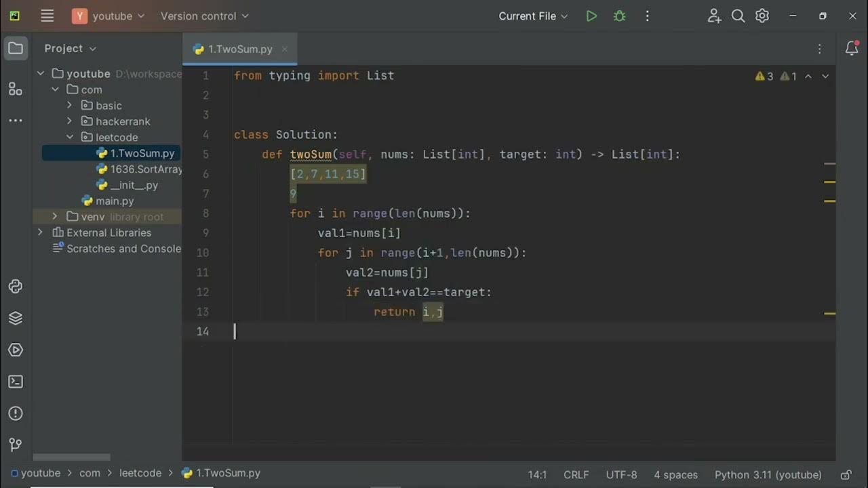Click the 14:1 caret position indicator
This screenshot has height=488, width=868.
click(537, 475)
